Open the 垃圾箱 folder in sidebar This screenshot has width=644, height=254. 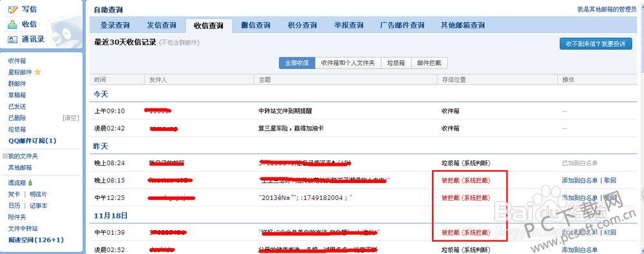point(17,130)
